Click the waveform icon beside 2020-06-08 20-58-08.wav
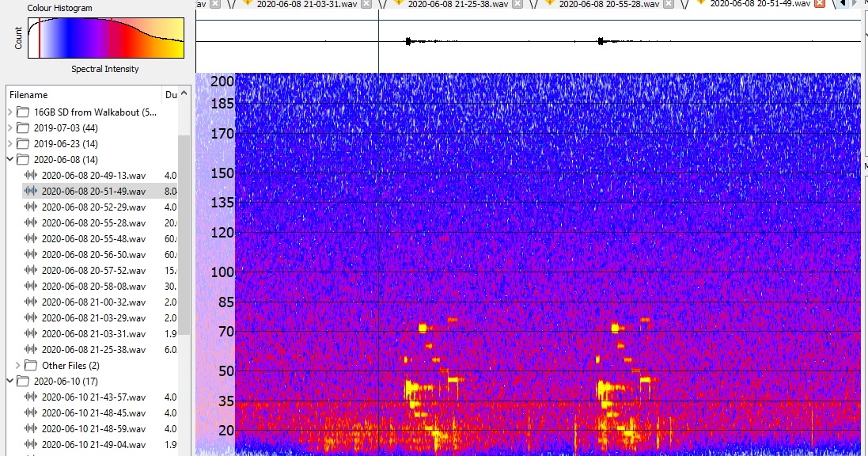 [x=29, y=286]
